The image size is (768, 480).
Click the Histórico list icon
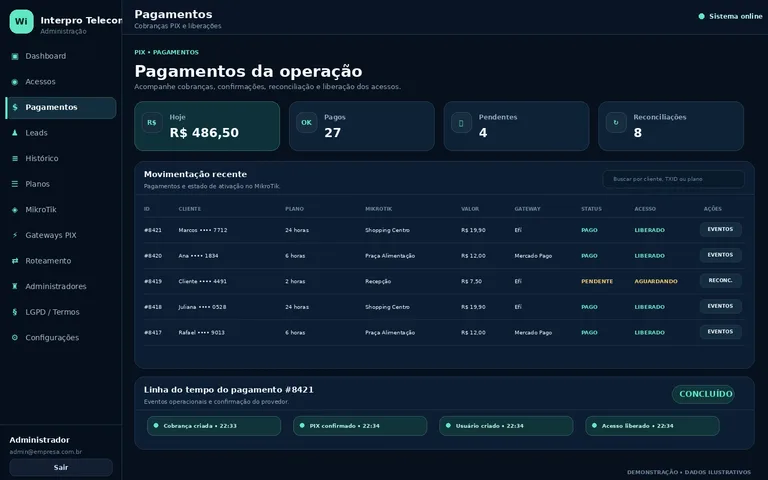[x=15, y=158]
